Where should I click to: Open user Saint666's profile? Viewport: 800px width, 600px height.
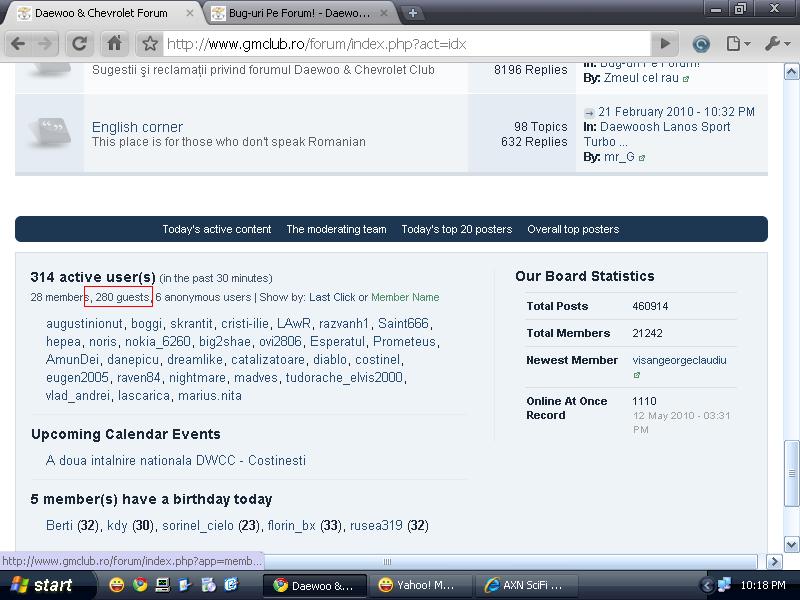point(403,323)
